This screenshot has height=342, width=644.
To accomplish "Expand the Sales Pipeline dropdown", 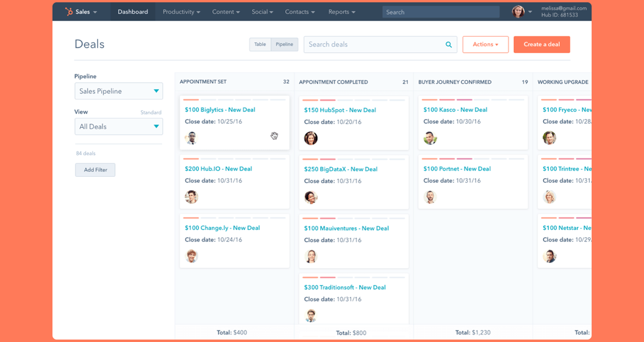I will pyautogui.click(x=119, y=91).
